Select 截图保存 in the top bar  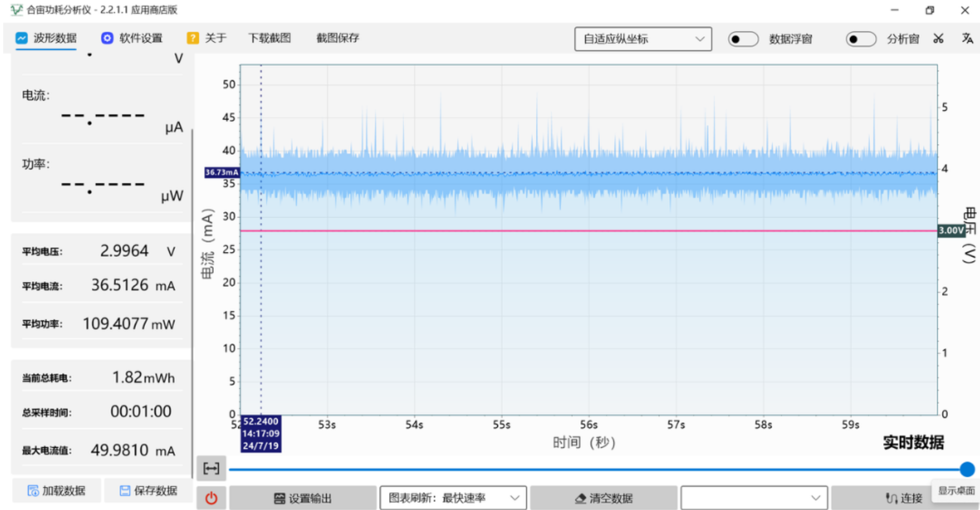(x=338, y=38)
